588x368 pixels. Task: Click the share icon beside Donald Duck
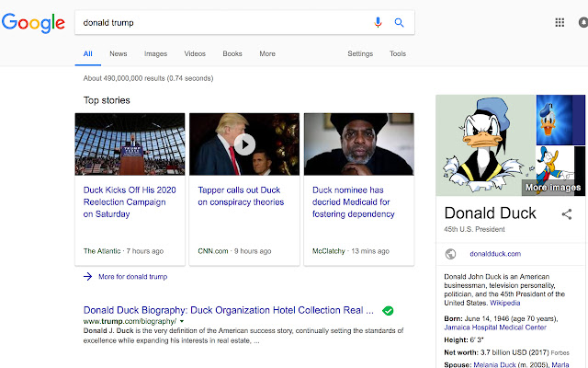coord(567,214)
